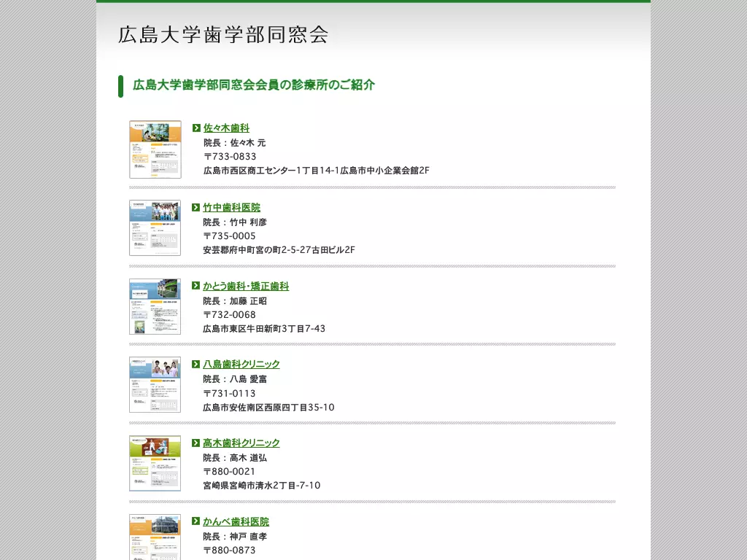Select the text 院長：加藤 正昭

coord(235,301)
